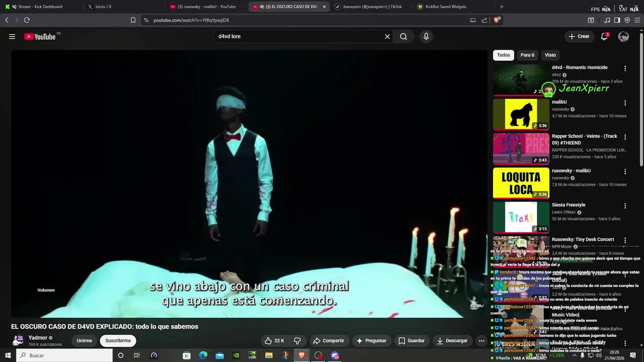Close the EL OSCURO CASO tab
644x362 pixels.
(x=324, y=7)
